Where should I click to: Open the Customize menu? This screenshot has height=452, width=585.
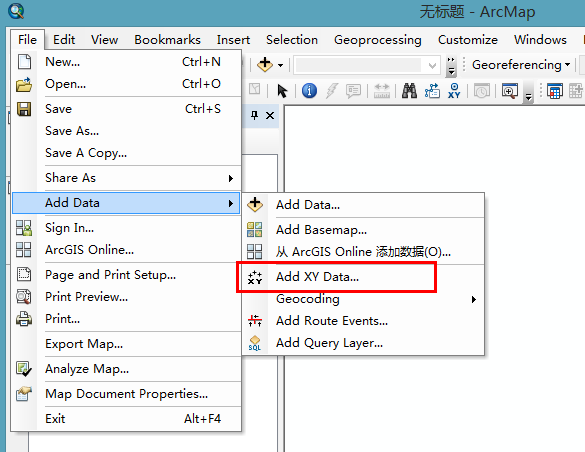[x=467, y=40]
